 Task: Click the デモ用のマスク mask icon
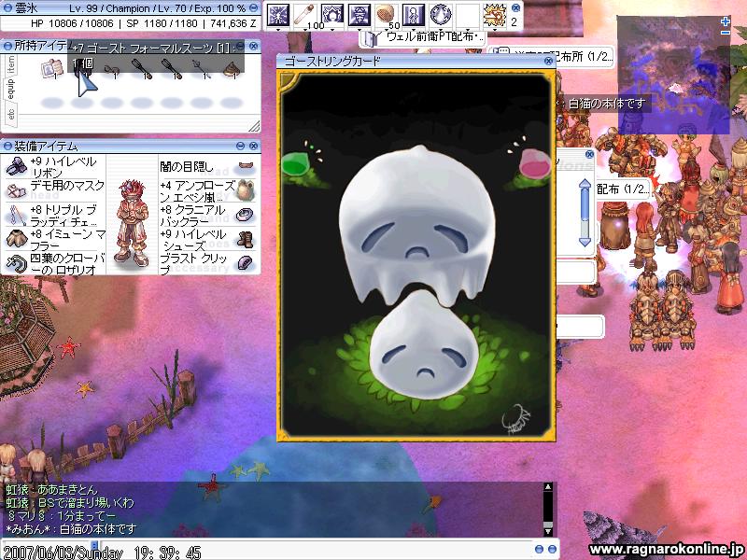[x=16, y=190]
